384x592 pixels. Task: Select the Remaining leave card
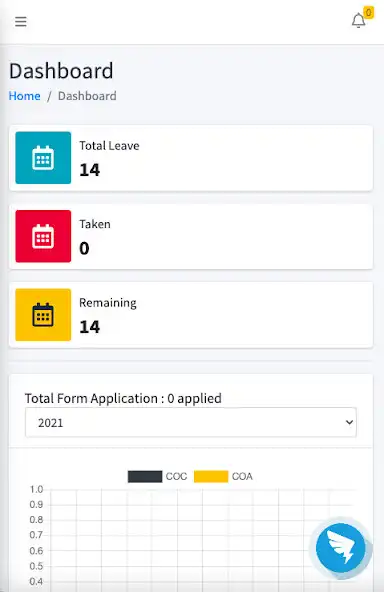coord(191,315)
